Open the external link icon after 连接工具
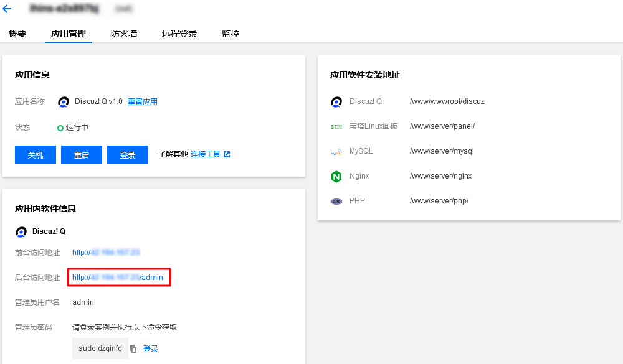This screenshot has height=364, width=623. click(227, 154)
